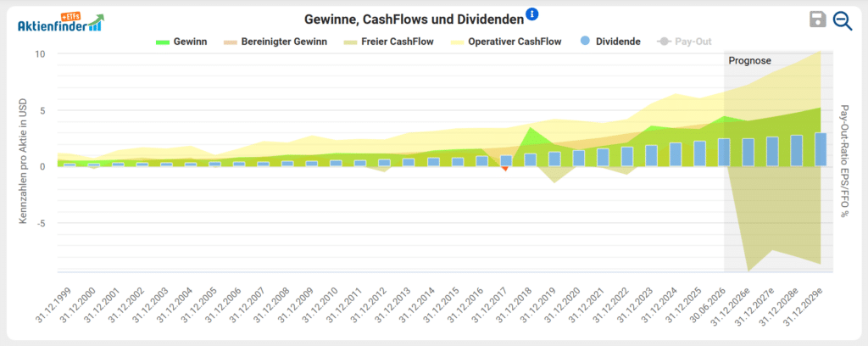Click the dividend bar for 30.06.2026
Screen dimensions: 868x346
724,153
